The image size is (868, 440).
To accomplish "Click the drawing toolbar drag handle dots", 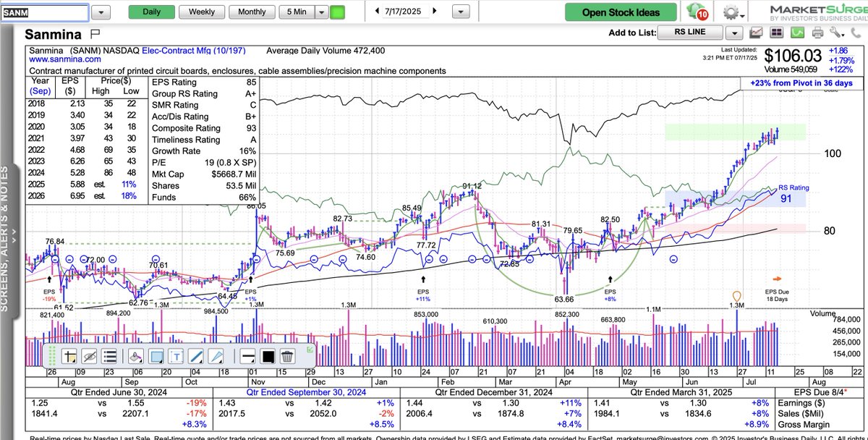I will pyautogui.click(x=52, y=356).
